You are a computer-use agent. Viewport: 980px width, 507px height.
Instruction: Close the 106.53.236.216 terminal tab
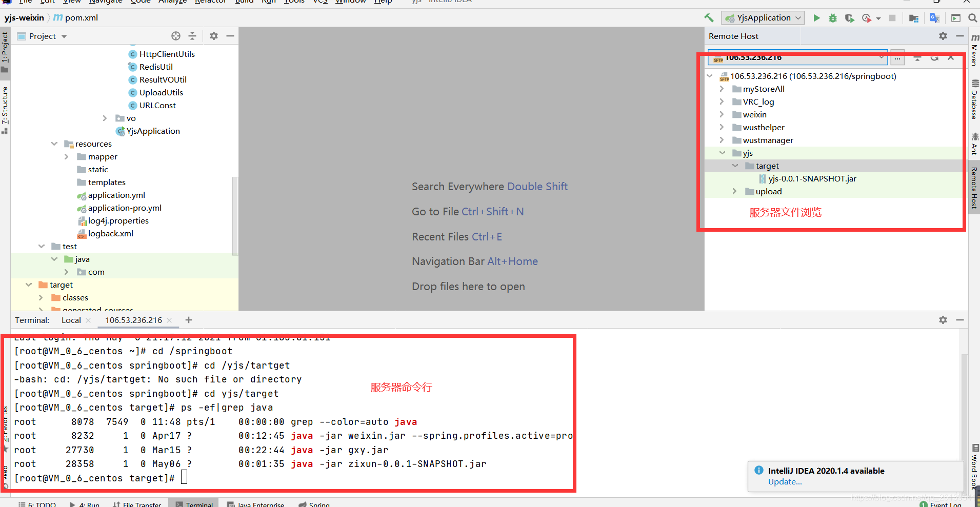(169, 320)
